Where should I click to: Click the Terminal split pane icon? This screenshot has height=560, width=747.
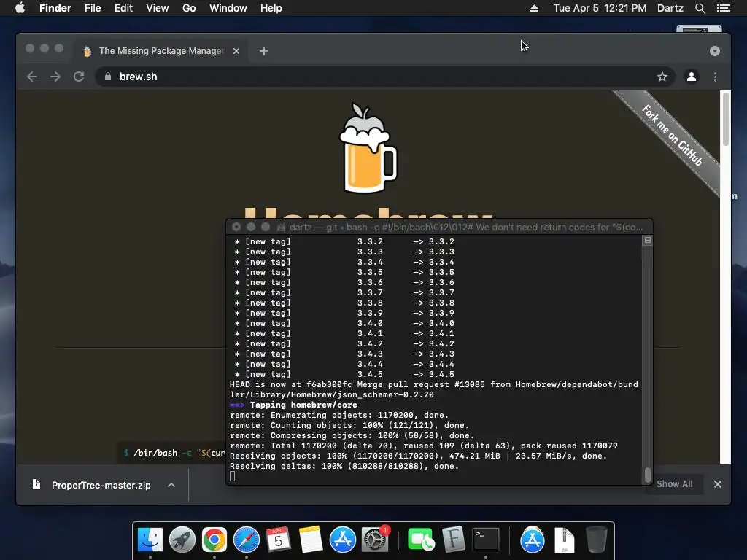click(648, 241)
